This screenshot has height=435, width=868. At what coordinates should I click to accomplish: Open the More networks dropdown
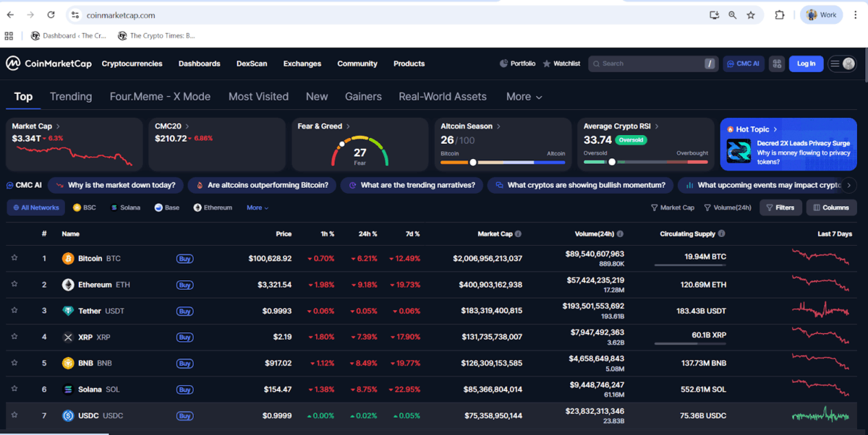tap(257, 207)
